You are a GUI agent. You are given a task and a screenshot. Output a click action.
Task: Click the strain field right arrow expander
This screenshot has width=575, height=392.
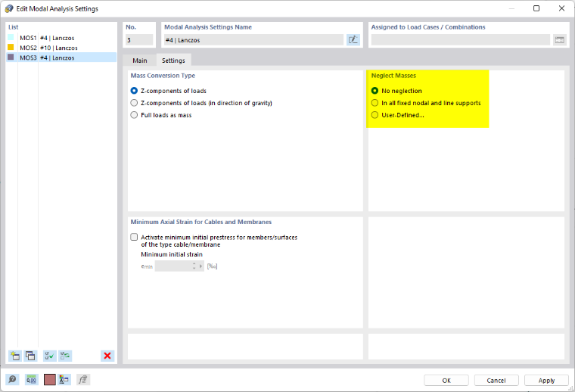point(201,266)
